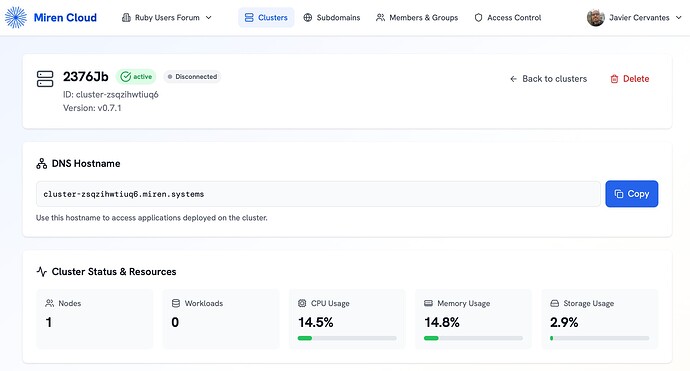Click the pulse icon beside Cluster Status & Resources
Screen dimensions: 690x371
coord(42,272)
